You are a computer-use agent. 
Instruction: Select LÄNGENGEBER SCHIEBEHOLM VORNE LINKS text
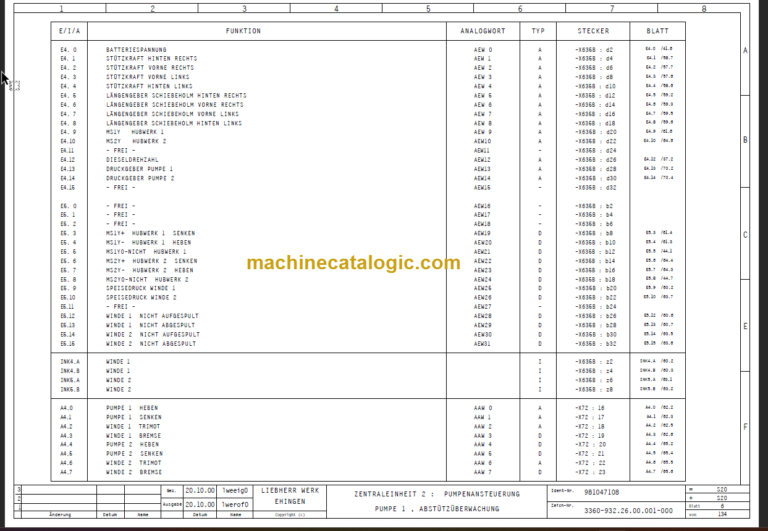click(172, 114)
